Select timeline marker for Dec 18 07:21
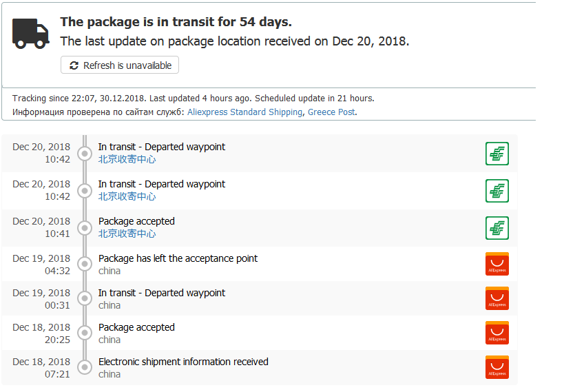Viewport: 564px width, 392px height. (85, 367)
